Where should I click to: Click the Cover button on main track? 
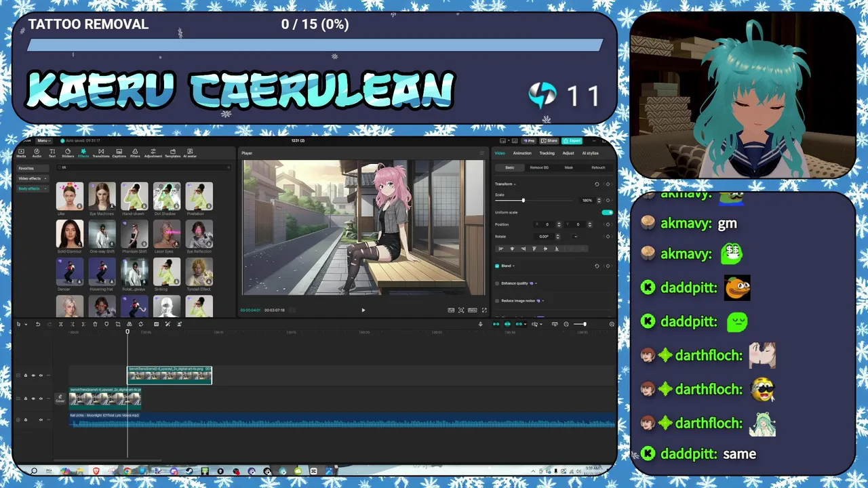tap(60, 399)
